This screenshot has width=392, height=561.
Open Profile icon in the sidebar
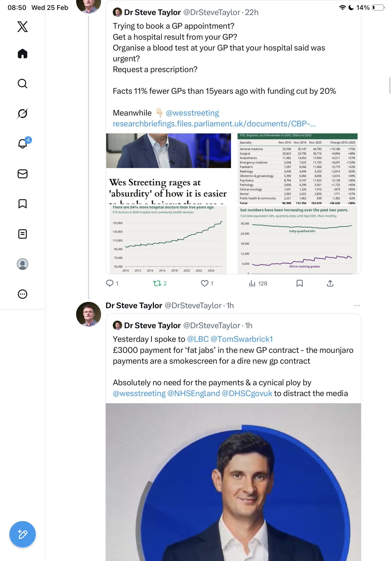pos(23,264)
